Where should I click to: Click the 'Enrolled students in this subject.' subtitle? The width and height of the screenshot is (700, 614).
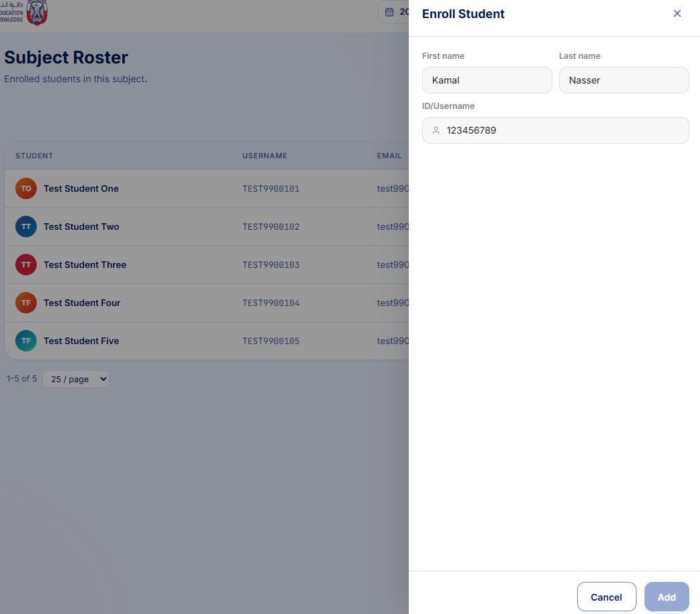(75, 79)
